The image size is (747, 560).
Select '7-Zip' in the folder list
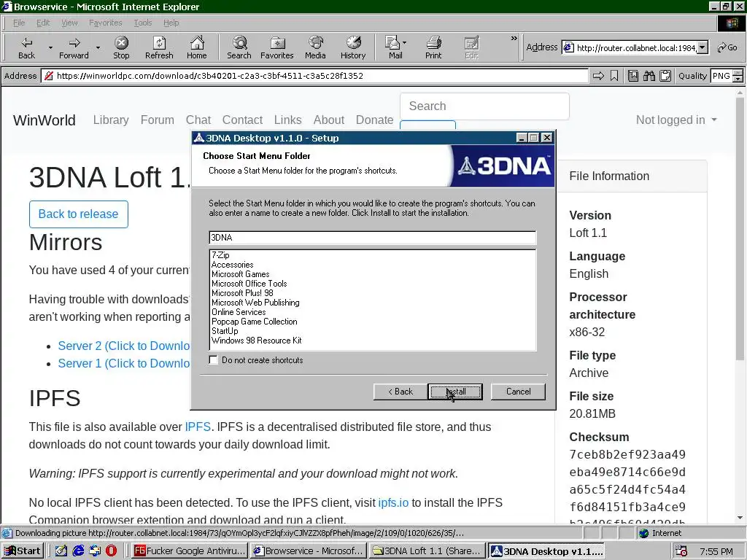[x=220, y=255]
